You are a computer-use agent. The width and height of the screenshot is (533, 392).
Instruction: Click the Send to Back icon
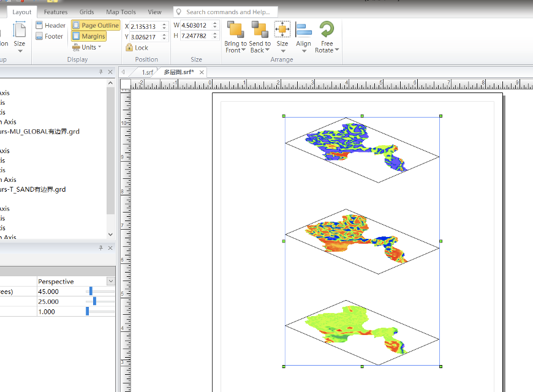pos(260,30)
